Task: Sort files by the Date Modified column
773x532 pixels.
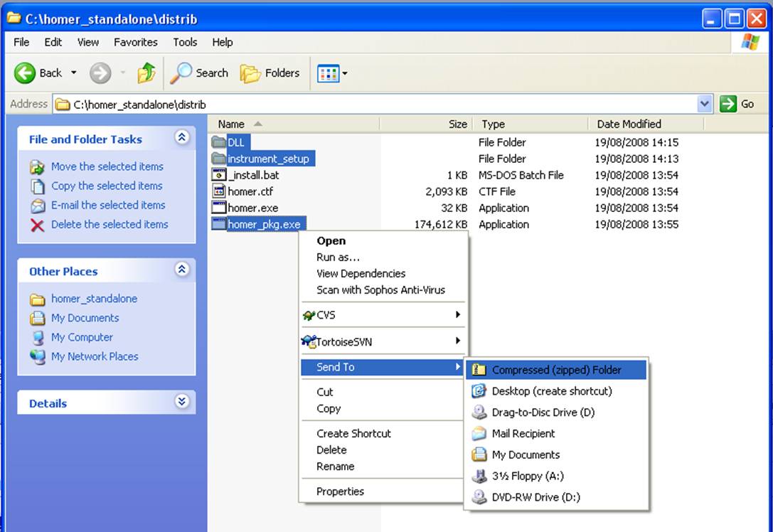Action: pyautogui.click(x=629, y=124)
